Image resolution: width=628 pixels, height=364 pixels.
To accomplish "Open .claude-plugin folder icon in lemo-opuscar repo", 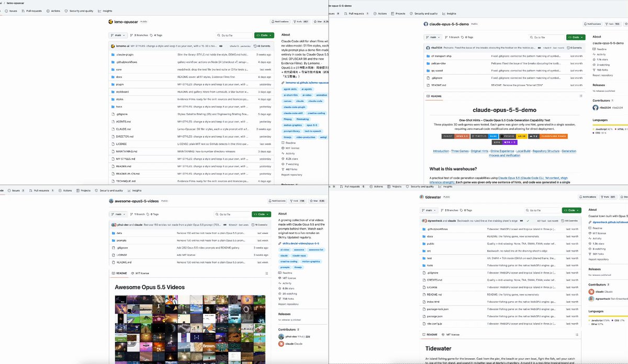I will [x=113, y=54].
